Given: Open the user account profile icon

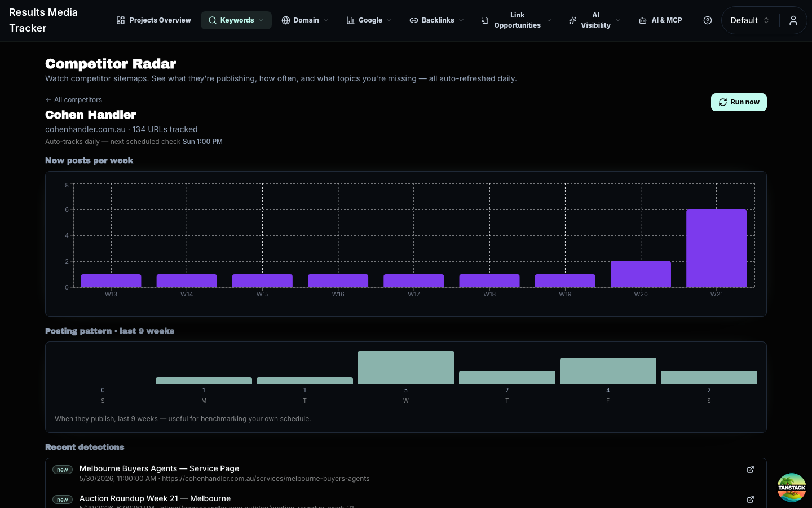Looking at the screenshot, I should (793, 20).
